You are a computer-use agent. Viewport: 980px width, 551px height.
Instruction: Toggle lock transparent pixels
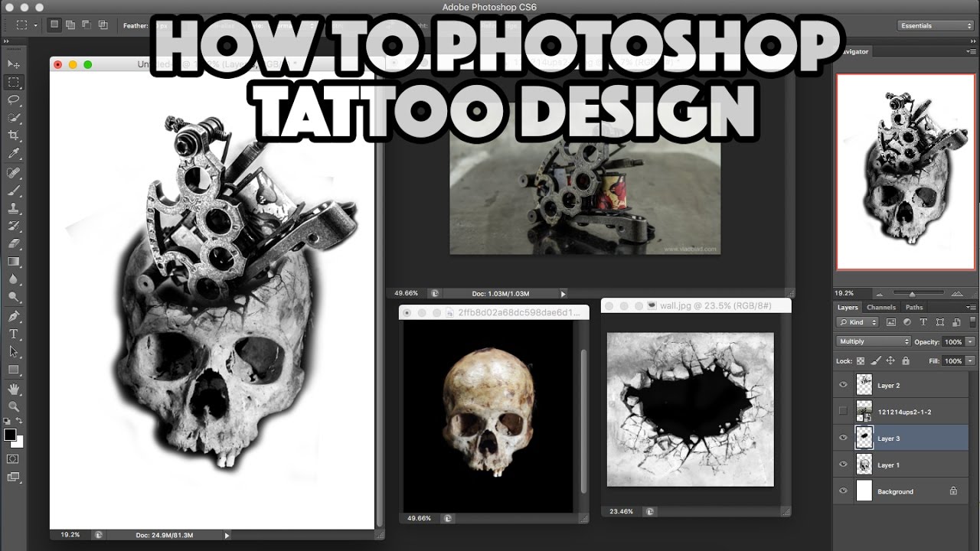861,360
